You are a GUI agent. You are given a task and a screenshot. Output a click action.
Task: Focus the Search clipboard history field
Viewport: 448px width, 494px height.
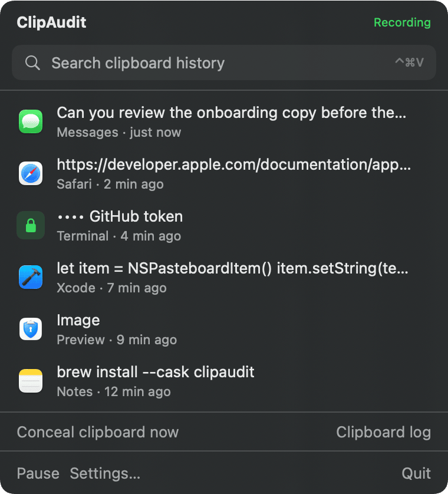click(x=224, y=62)
